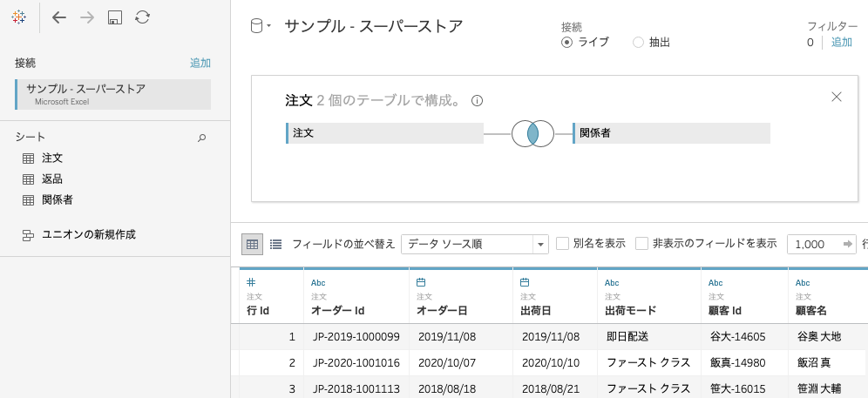Click ship date cell 2018/08/21
The height and width of the screenshot is (398, 868).
tap(555, 388)
